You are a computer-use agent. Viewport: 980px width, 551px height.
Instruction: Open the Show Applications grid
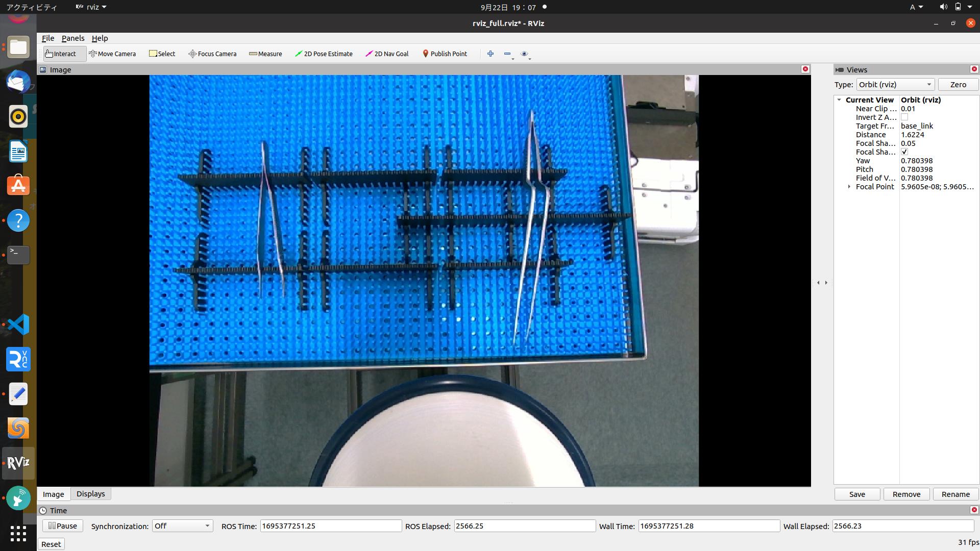point(18,534)
